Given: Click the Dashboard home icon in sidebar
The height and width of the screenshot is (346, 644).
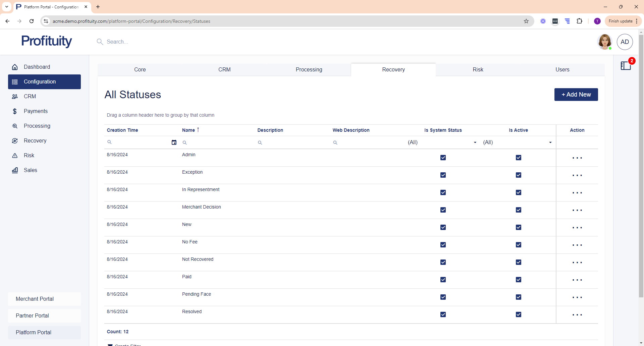Looking at the screenshot, I should 15,67.
